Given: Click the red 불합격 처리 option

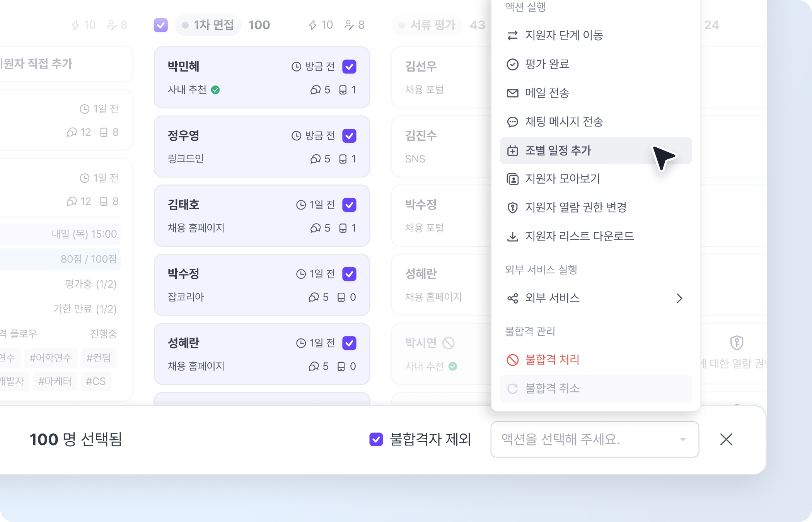Looking at the screenshot, I should (x=552, y=360).
